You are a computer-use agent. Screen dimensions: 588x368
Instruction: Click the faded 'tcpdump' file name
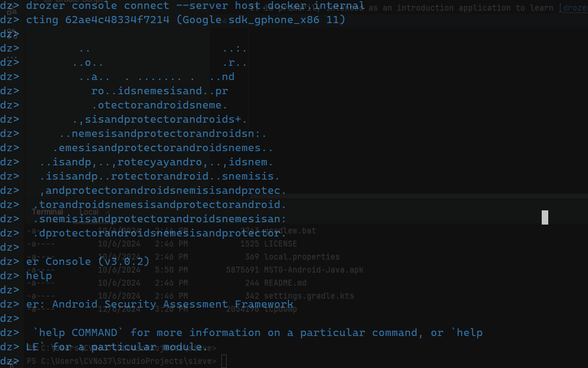tap(281, 309)
